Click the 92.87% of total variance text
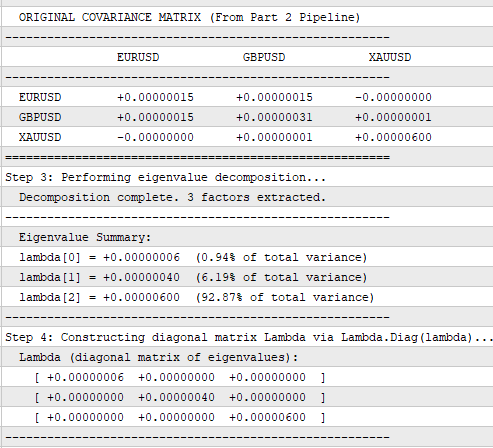Viewport: 493px width, 448px height. tap(285, 297)
